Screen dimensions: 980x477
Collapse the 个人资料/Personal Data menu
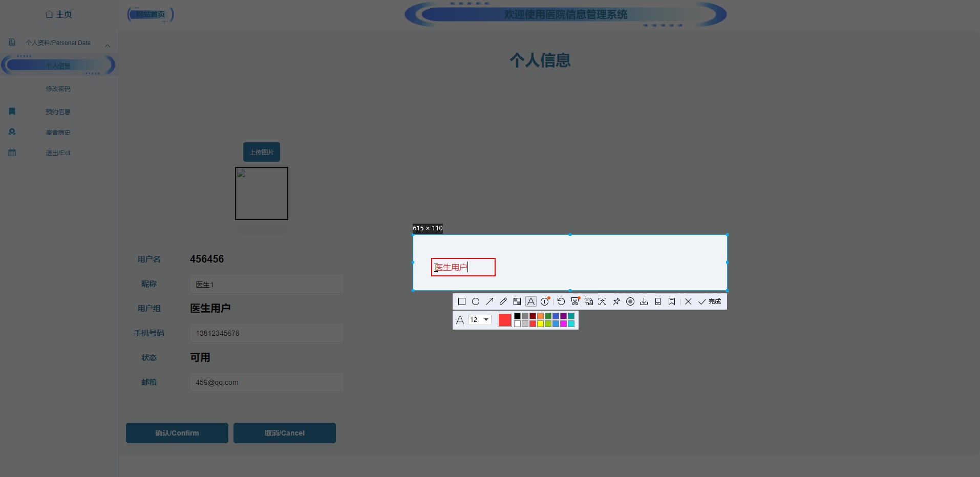pos(59,43)
